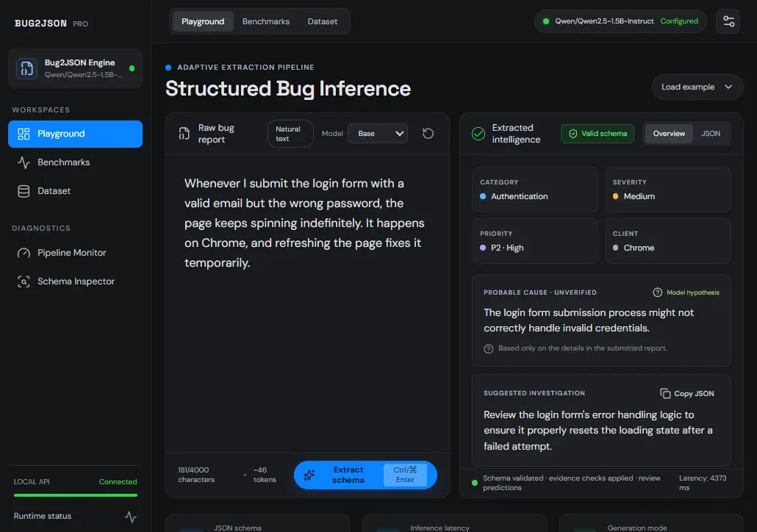
Task: Open the settings sliders icon at top right
Action: 728,21
